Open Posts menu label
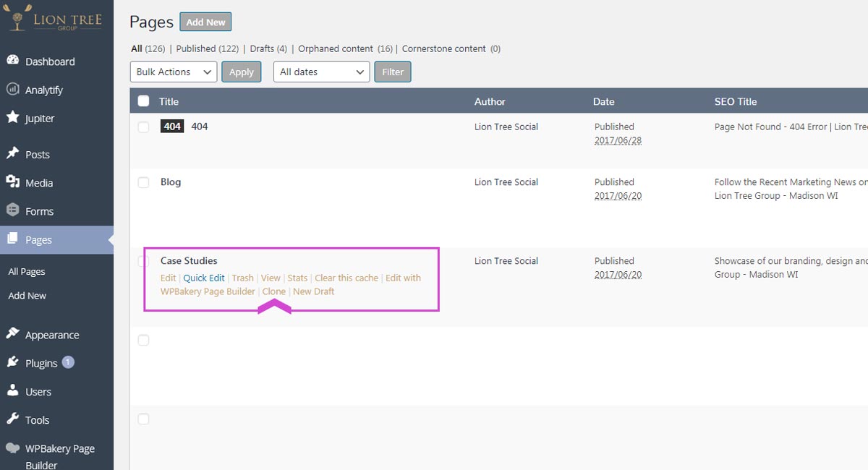This screenshot has width=868, height=470. coord(38,154)
